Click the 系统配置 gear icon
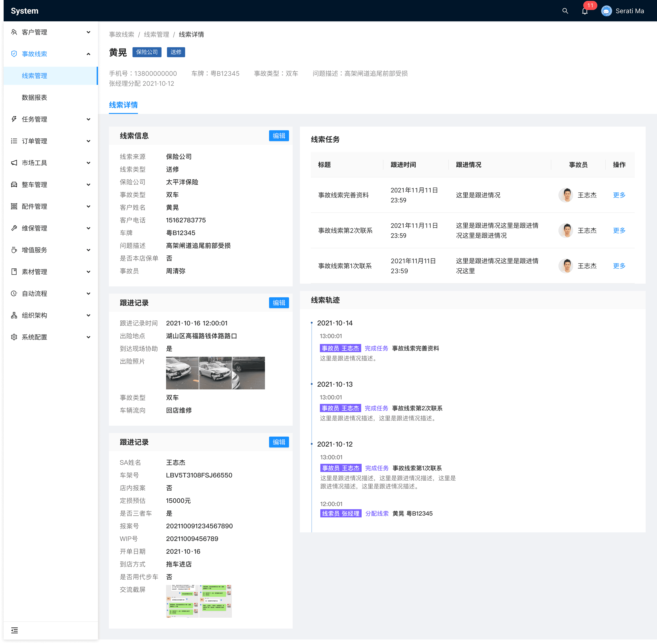Viewport: 657px width, 644px height. click(x=14, y=337)
